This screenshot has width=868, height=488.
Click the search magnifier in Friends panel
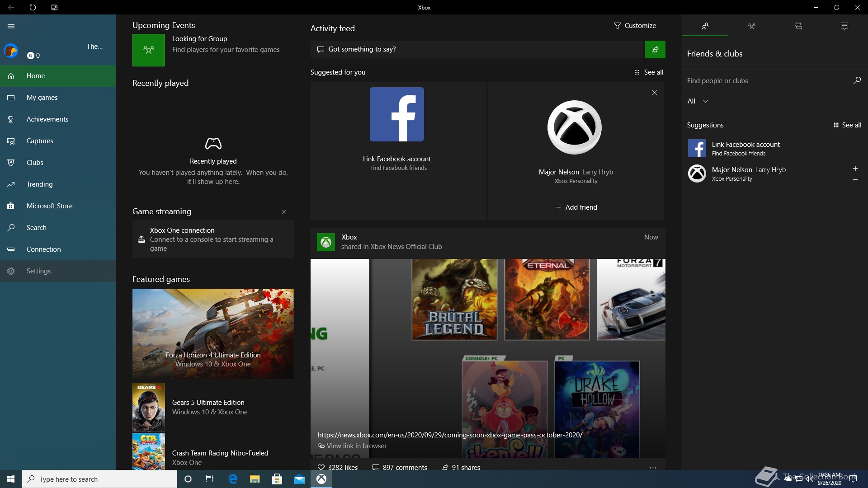pos(857,80)
